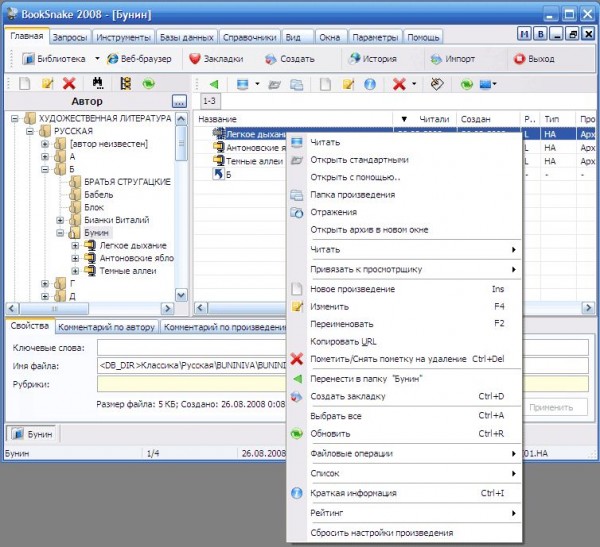Switch to the Запросы ribbon tab
The height and width of the screenshot is (547, 600).
(x=70, y=37)
